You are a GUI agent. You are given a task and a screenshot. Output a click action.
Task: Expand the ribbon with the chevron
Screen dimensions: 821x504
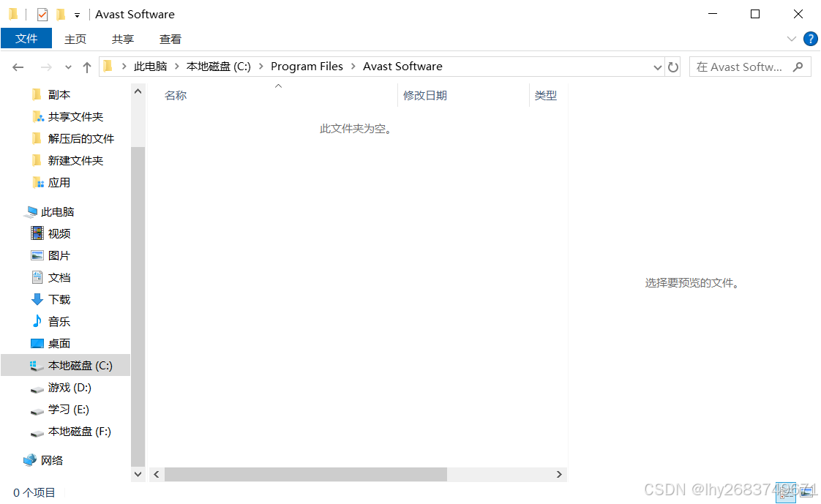792,40
